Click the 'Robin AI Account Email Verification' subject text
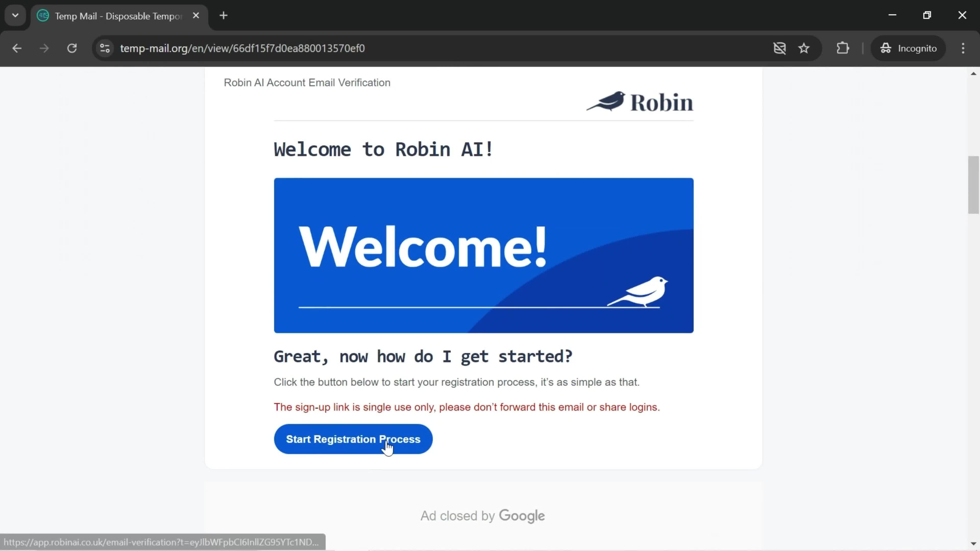Image resolution: width=980 pixels, height=551 pixels. click(x=307, y=82)
